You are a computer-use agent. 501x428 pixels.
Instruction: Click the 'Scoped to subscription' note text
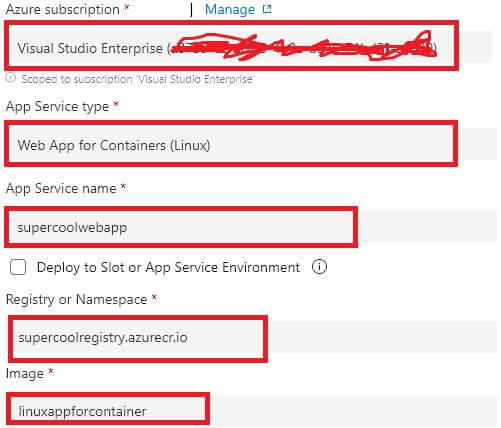click(x=138, y=79)
